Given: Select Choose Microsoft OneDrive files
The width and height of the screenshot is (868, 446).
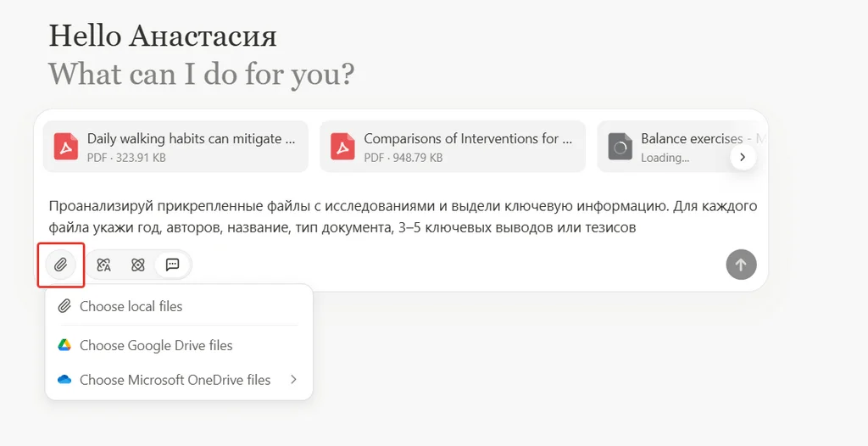Looking at the screenshot, I should pyautogui.click(x=175, y=380).
